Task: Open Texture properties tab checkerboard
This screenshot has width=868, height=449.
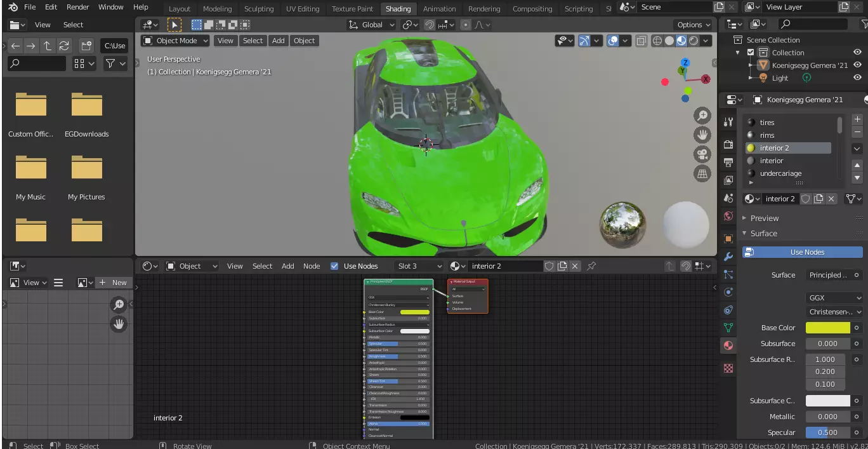Action: point(728,368)
